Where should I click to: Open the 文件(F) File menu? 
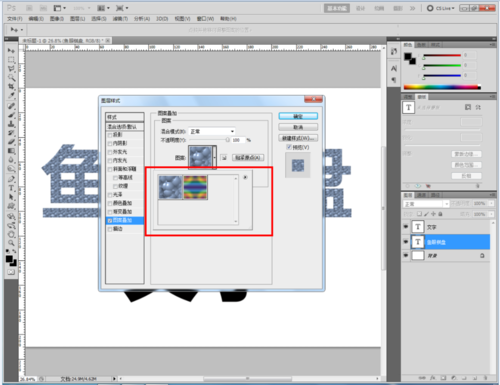point(15,19)
